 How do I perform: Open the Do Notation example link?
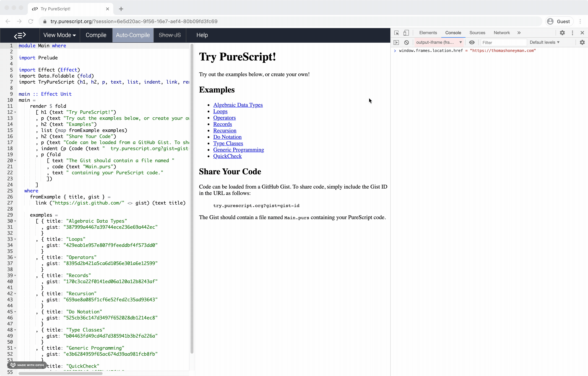(x=227, y=137)
